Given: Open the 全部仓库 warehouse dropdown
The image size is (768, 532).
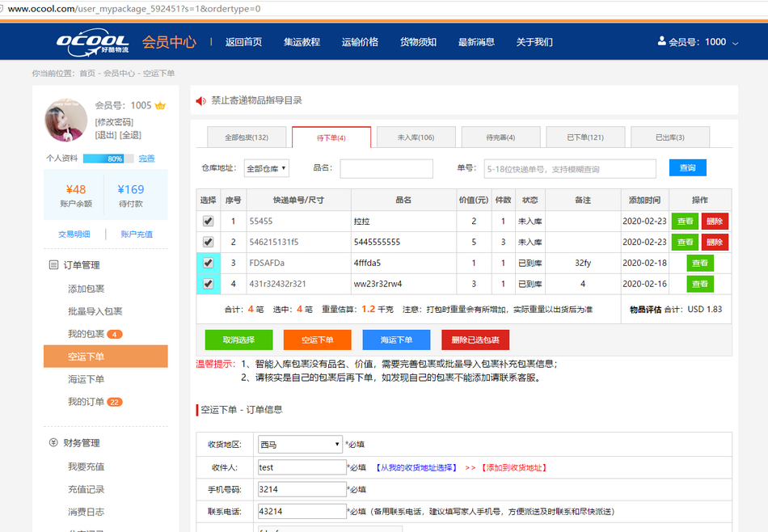Looking at the screenshot, I should point(266,168).
